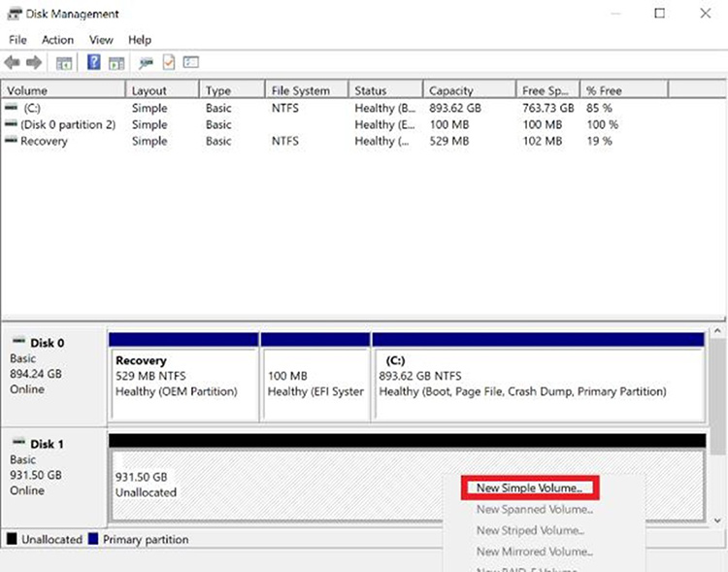Click scroll down arrow in disk pane

coord(717,521)
